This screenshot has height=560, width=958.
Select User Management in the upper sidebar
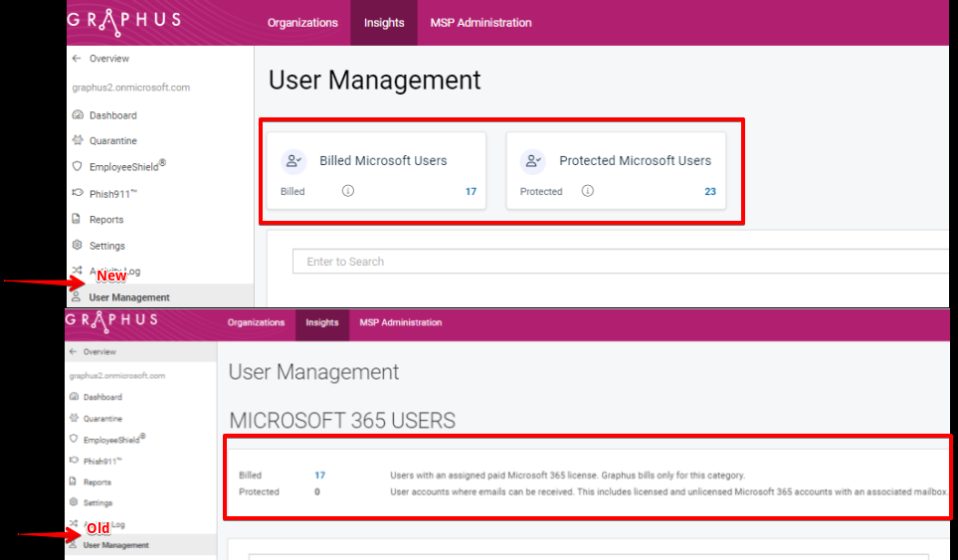(x=129, y=297)
